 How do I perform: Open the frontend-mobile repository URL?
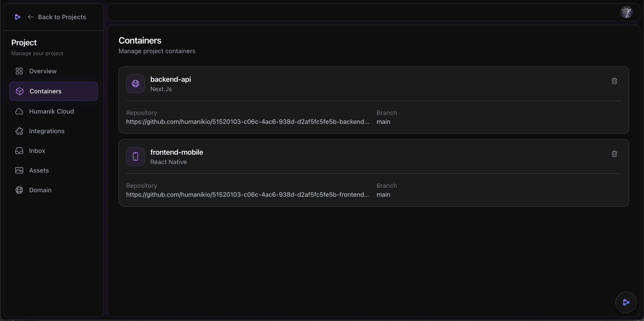click(x=247, y=195)
